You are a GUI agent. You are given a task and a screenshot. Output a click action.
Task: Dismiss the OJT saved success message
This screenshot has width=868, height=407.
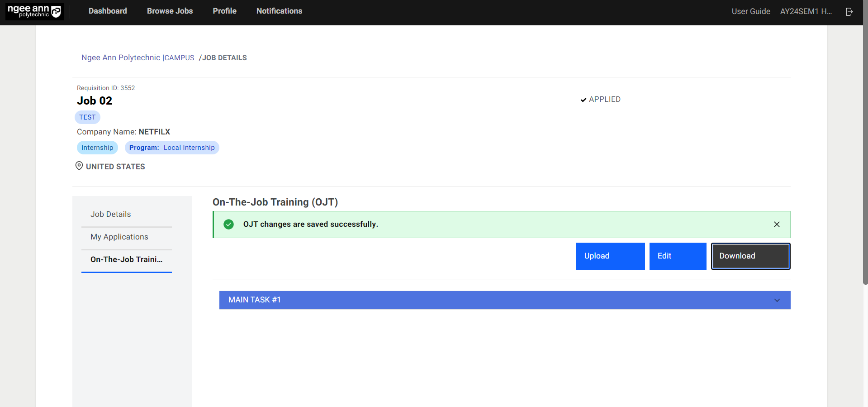(777, 225)
